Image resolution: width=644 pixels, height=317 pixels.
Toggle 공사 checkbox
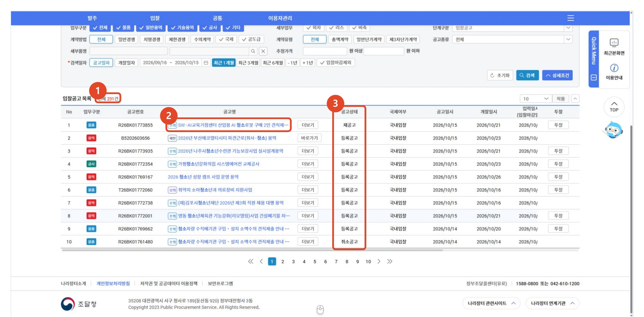click(210, 28)
